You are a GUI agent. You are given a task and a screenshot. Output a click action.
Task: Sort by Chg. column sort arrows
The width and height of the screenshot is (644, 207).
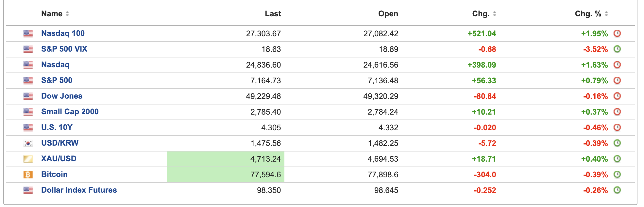coord(495,14)
